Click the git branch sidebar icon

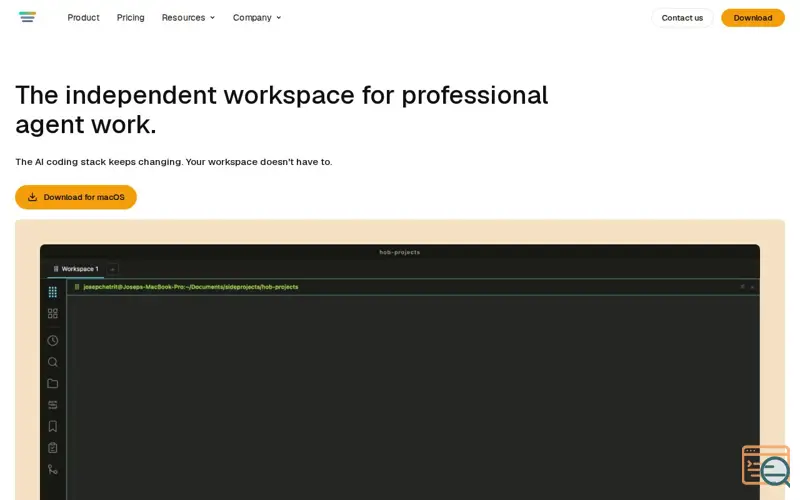(x=53, y=469)
